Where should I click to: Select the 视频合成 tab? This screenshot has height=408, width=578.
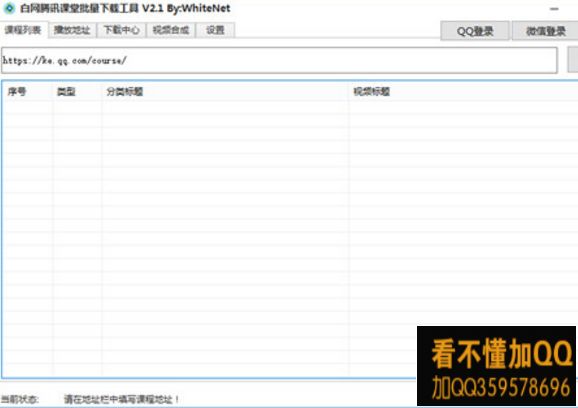[171, 30]
